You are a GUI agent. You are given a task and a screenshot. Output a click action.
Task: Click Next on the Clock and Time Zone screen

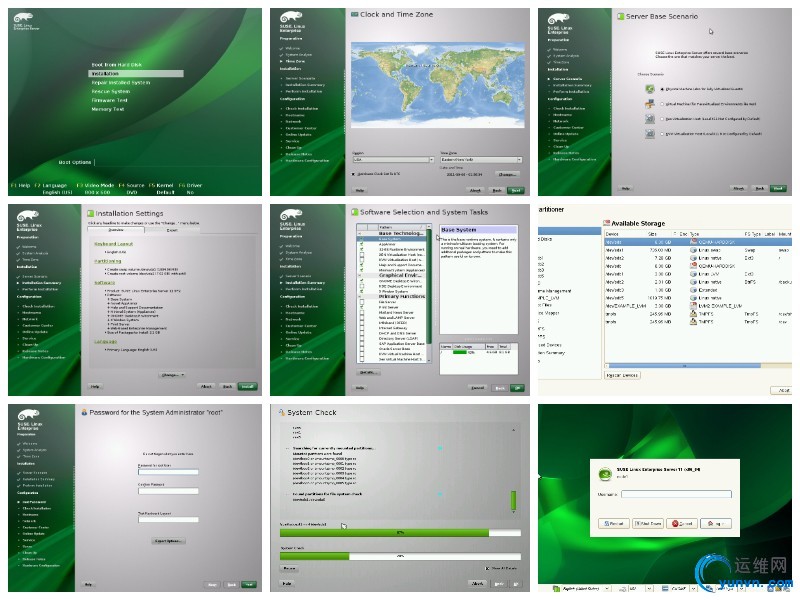click(515, 190)
